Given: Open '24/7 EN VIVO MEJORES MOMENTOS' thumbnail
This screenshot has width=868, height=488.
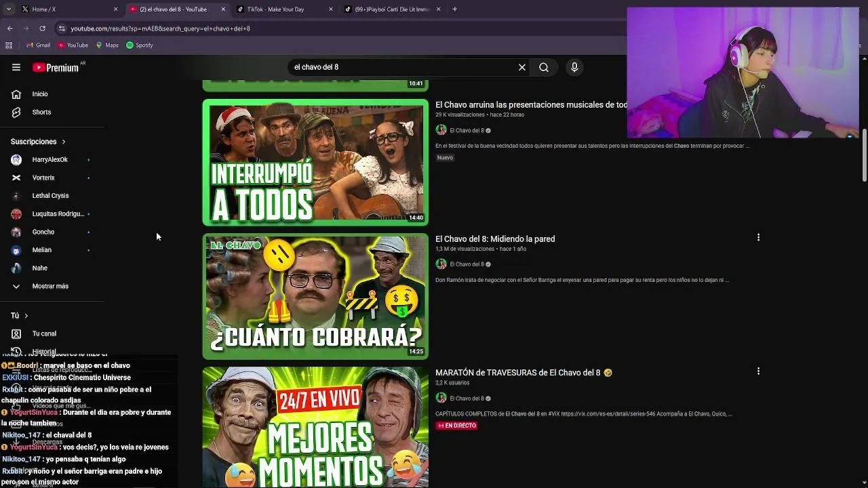Looking at the screenshot, I should click(315, 427).
